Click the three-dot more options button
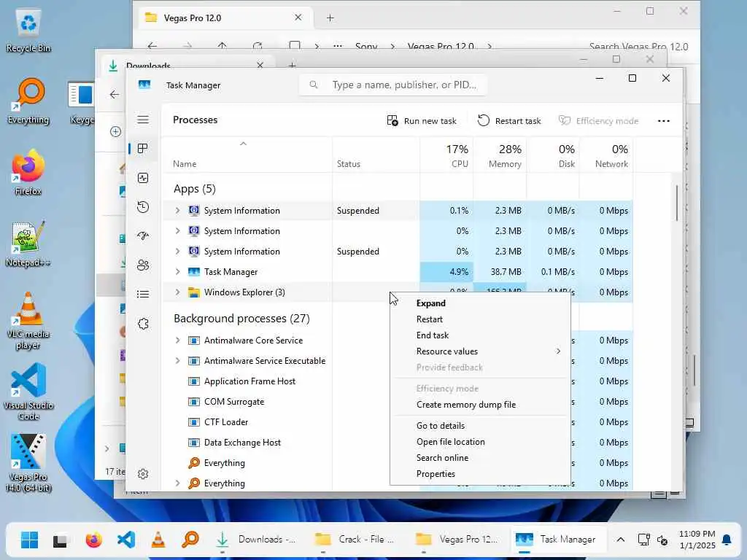 [x=664, y=121]
